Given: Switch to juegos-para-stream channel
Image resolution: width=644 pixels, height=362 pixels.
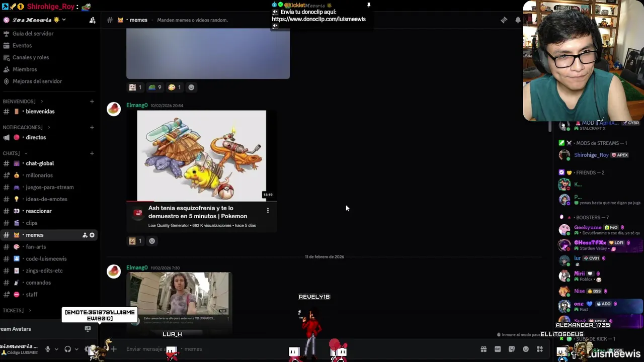Looking at the screenshot, I should [x=49, y=188].
